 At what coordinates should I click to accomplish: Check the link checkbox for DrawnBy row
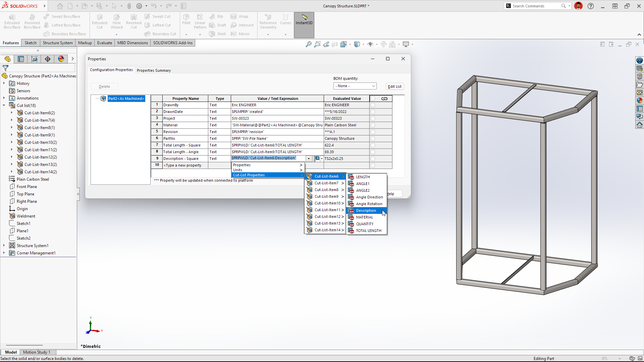(x=373, y=105)
